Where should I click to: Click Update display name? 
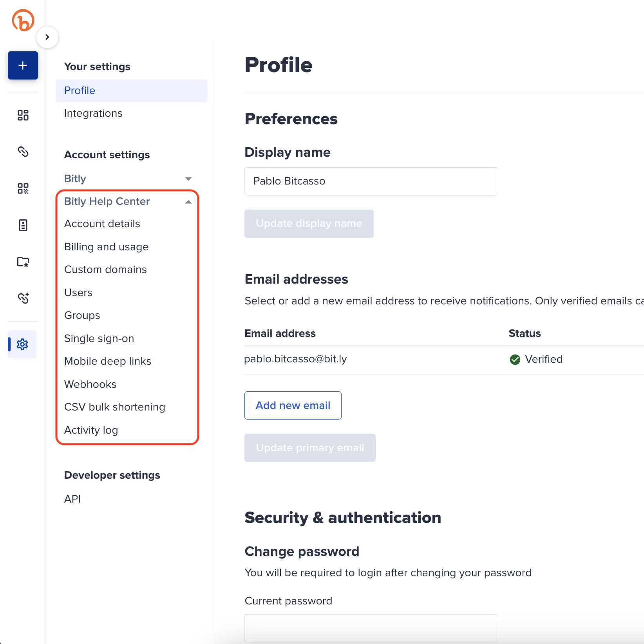[x=309, y=223]
